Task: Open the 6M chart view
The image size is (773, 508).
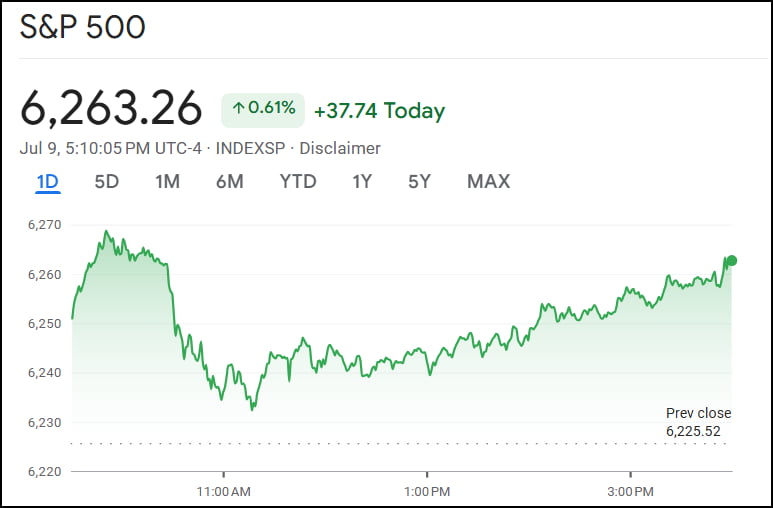Action: coord(229,182)
